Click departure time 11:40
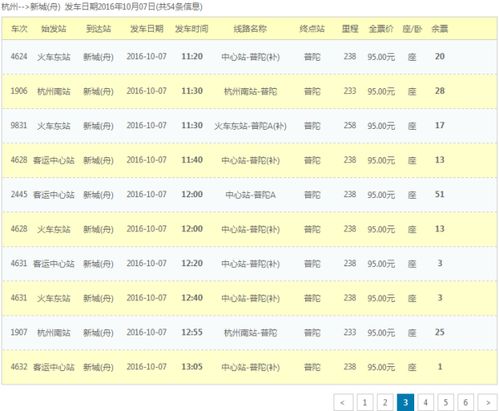The width and height of the screenshot is (499, 411). pyautogui.click(x=192, y=160)
